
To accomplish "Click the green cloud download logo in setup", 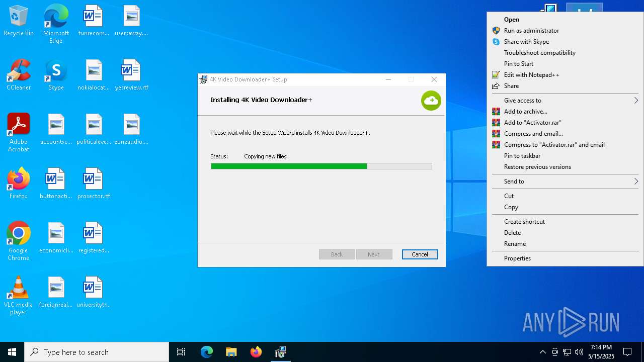I will click(x=431, y=101).
